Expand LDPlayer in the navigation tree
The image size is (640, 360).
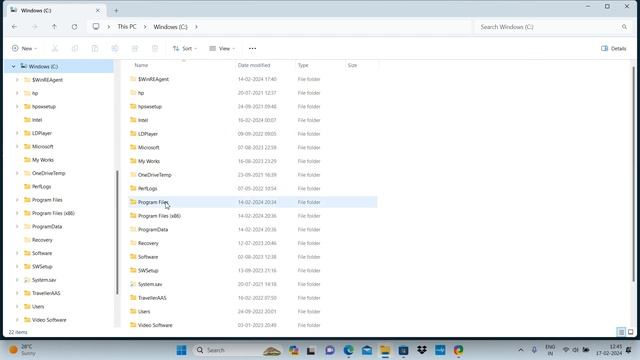coord(17,133)
